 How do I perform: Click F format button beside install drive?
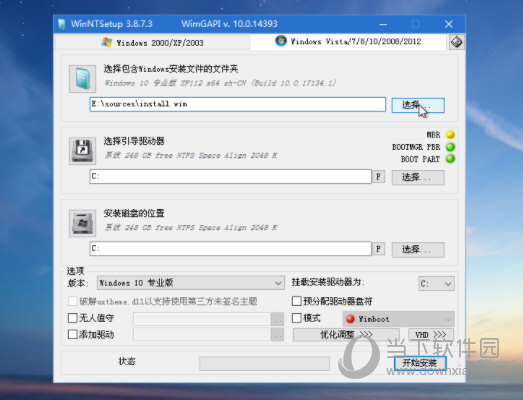coord(378,249)
